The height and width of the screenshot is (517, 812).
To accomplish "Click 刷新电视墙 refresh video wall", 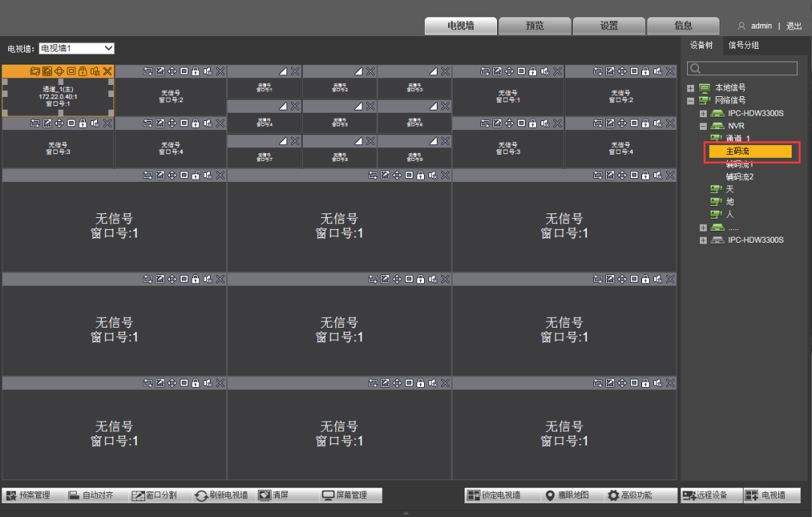I will point(221,495).
